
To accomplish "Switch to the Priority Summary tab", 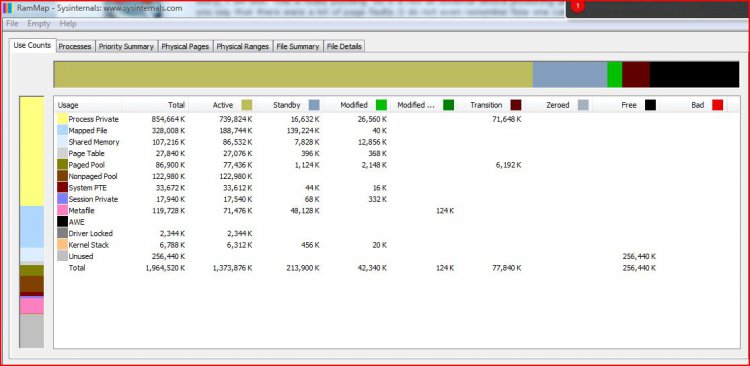I will [126, 46].
